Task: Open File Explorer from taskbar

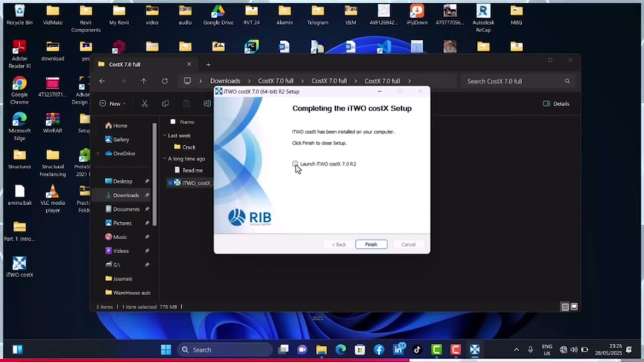Action: pyautogui.click(x=321, y=349)
